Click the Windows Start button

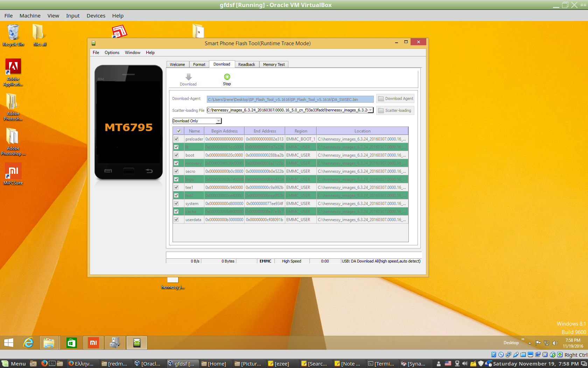9,343
